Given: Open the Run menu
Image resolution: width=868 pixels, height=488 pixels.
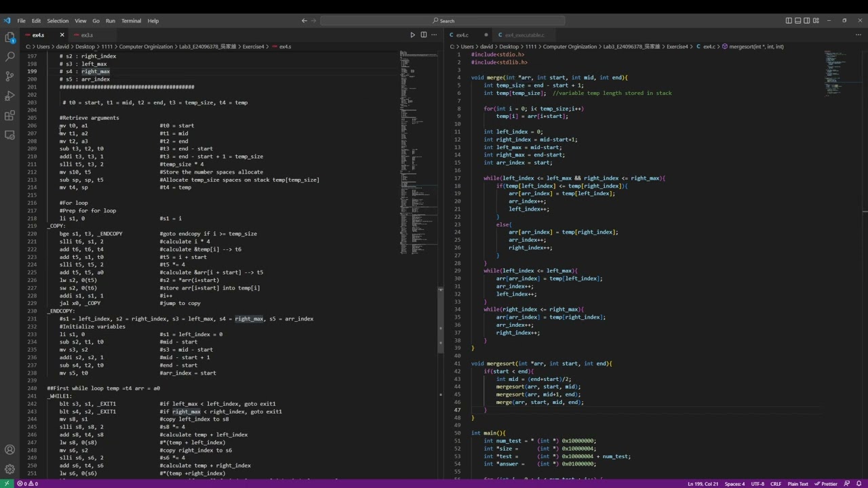Looking at the screenshot, I should click(x=111, y=21).
